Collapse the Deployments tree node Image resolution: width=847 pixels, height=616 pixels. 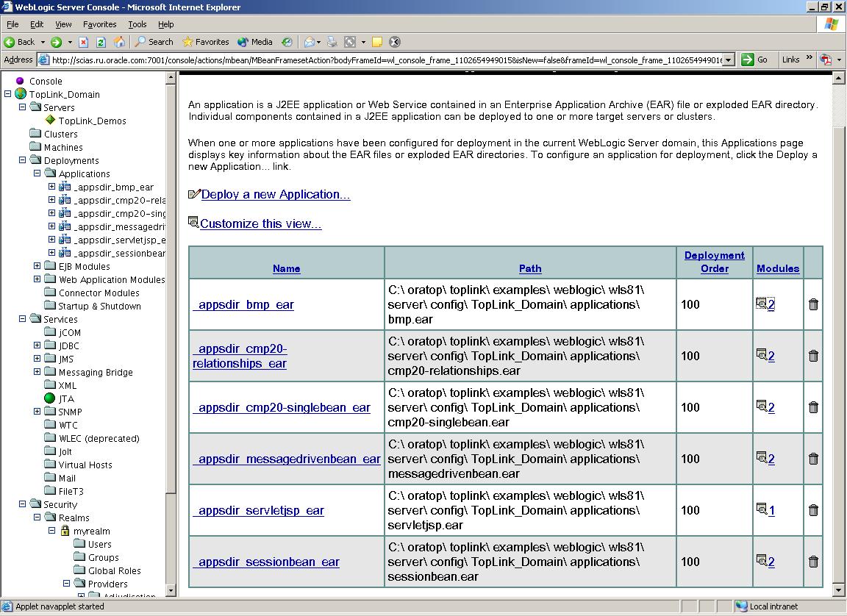22,160
